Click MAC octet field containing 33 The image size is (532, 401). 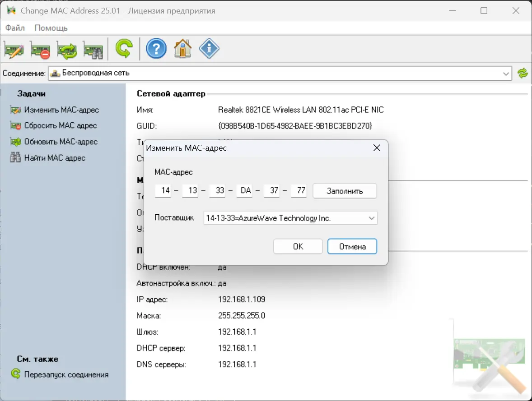pyautogui.click(x=218, y=190)
